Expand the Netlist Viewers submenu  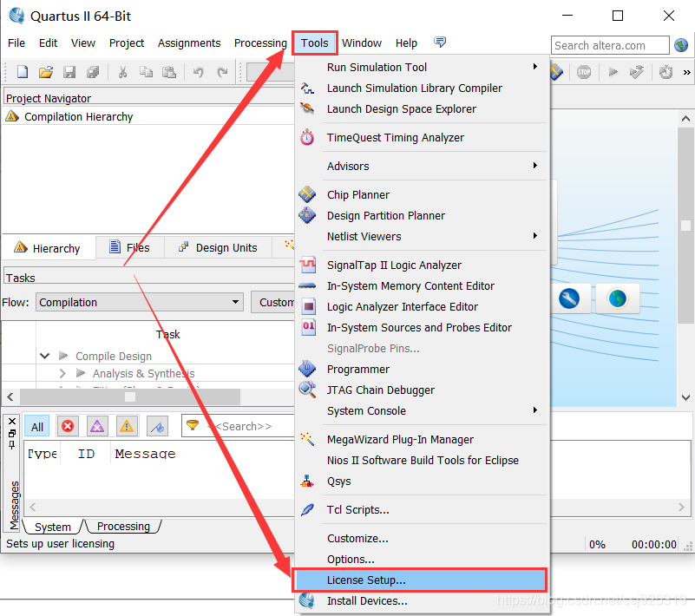535,236
